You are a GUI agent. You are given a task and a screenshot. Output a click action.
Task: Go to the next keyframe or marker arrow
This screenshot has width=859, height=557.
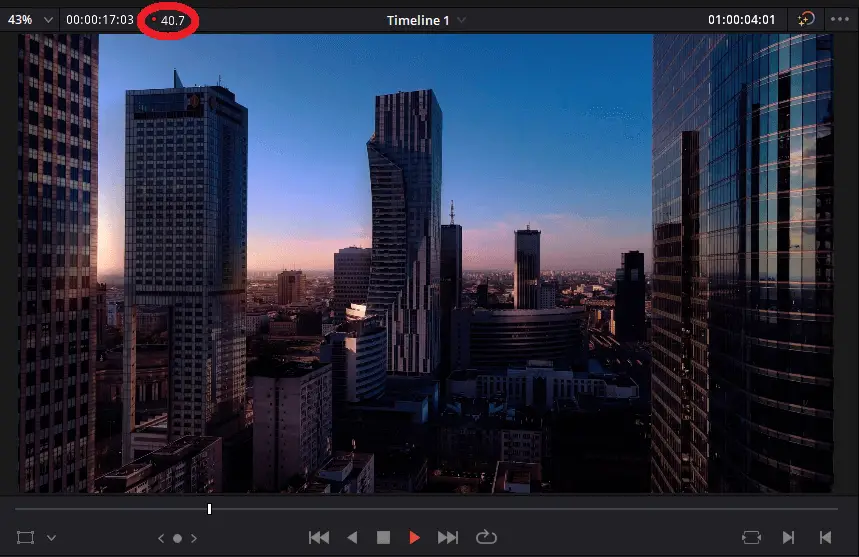194,538
